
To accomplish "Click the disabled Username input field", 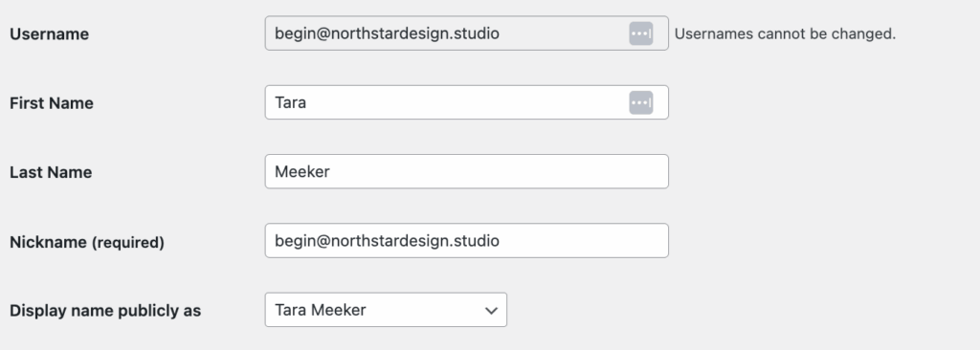I will click(x=467, y=33).
